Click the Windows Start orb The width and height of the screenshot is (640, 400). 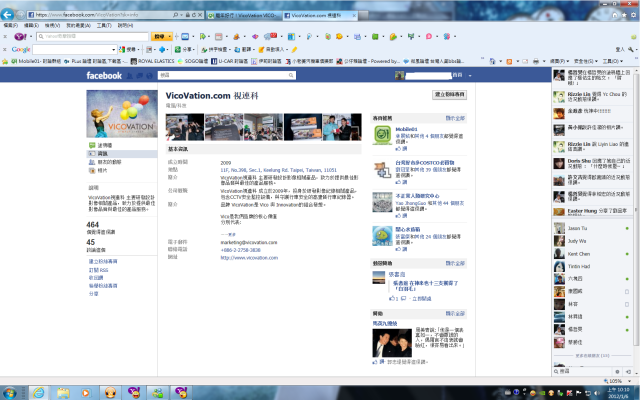[10, 393]
